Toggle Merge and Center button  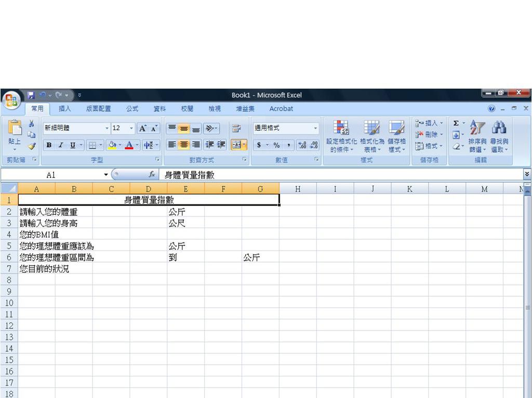[236, 145]
